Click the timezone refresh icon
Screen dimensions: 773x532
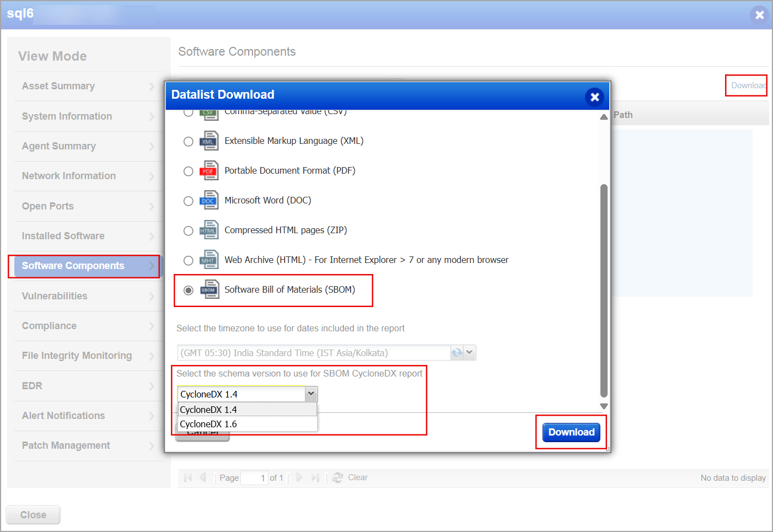click(x=457, y=352)
